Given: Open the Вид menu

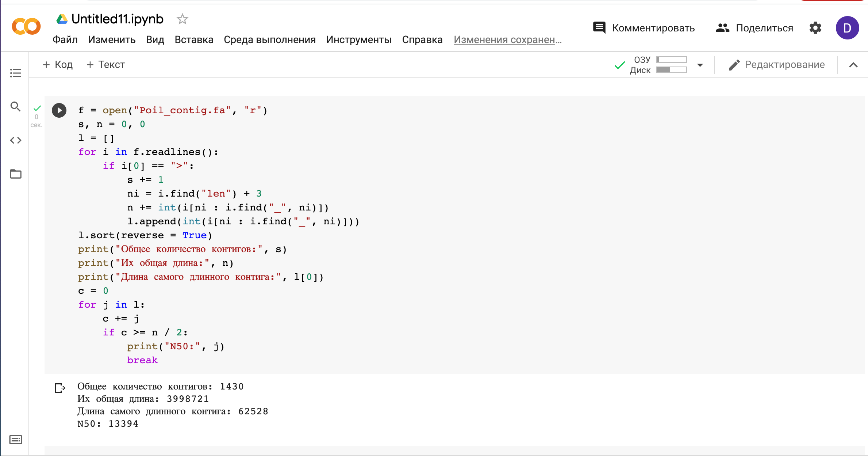Looking at the screenshot, I should tap(155, 39).
